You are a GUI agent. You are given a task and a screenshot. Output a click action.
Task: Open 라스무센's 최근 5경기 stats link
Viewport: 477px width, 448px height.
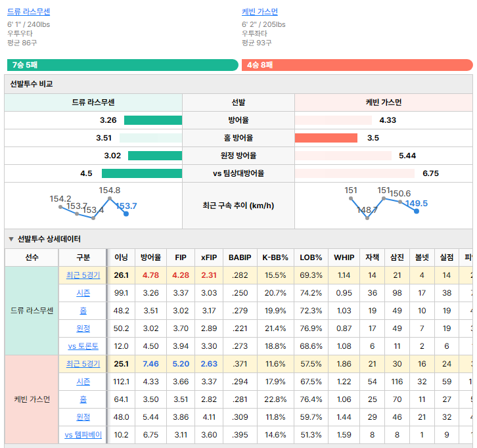[x=83, y=275]
